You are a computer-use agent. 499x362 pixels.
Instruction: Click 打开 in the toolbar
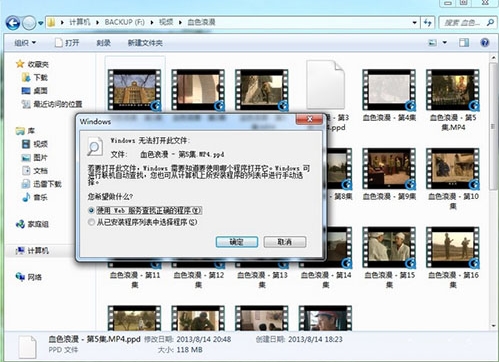(x=67, y=43)
